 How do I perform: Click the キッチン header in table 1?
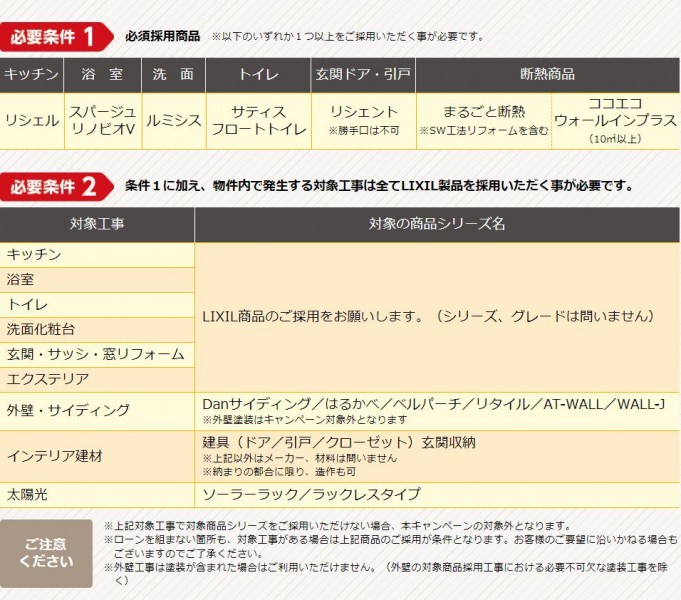coord(32,75)
